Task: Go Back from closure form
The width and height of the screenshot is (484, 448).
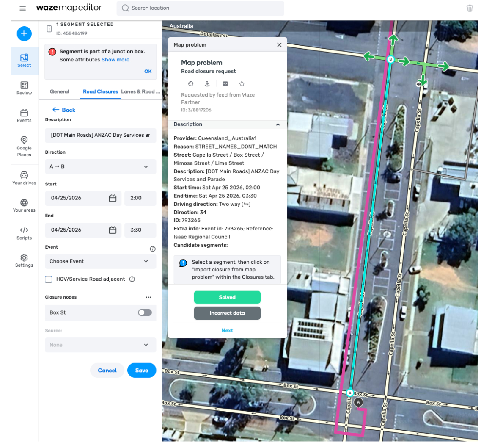Action: tap(64, 110)
